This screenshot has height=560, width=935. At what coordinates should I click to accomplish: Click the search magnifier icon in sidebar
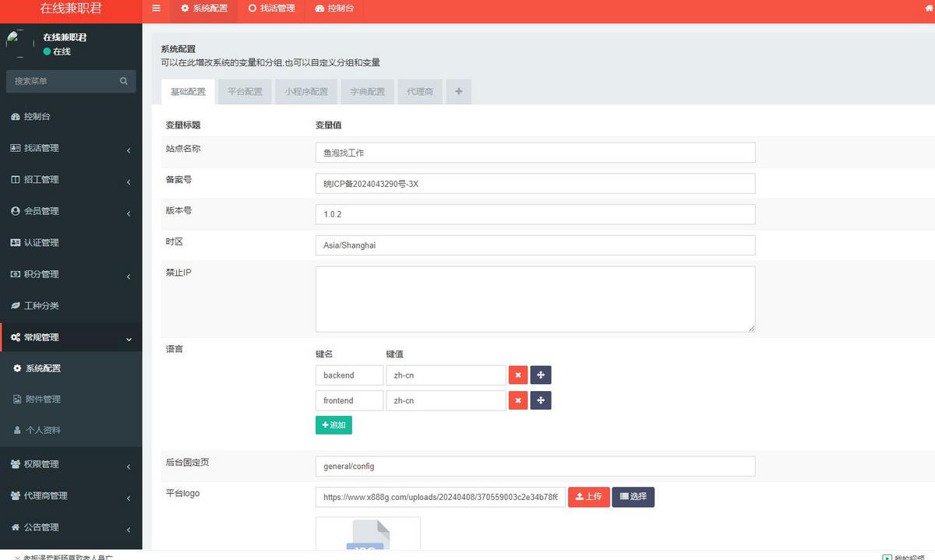[124, 81]
